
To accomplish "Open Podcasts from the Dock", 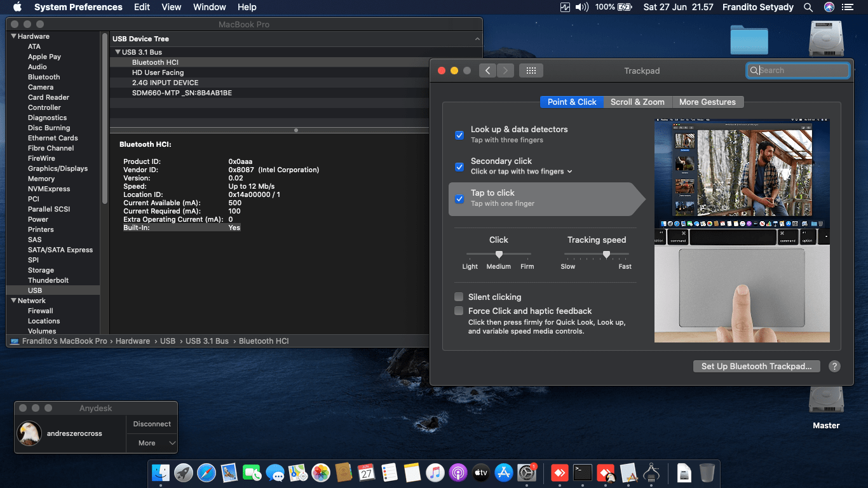I will tap(458, 473).
